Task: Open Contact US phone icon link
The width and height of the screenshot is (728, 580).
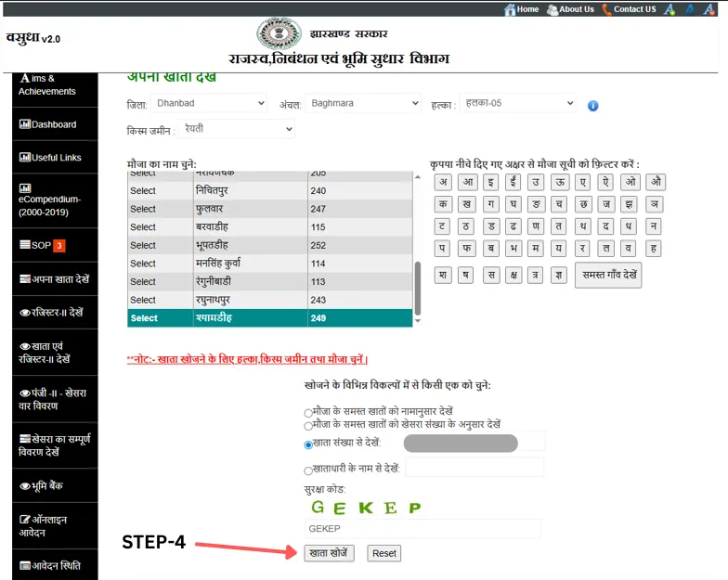Action: click(607, 9)
